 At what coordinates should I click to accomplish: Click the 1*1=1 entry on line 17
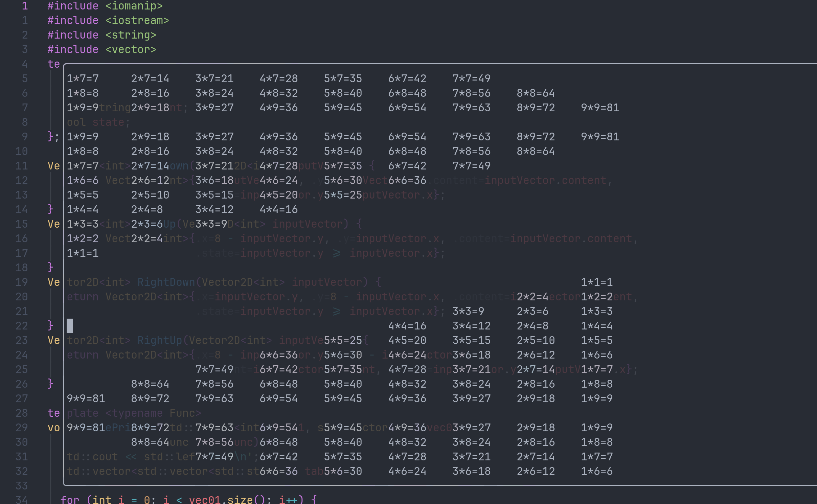tap(83, 253)
